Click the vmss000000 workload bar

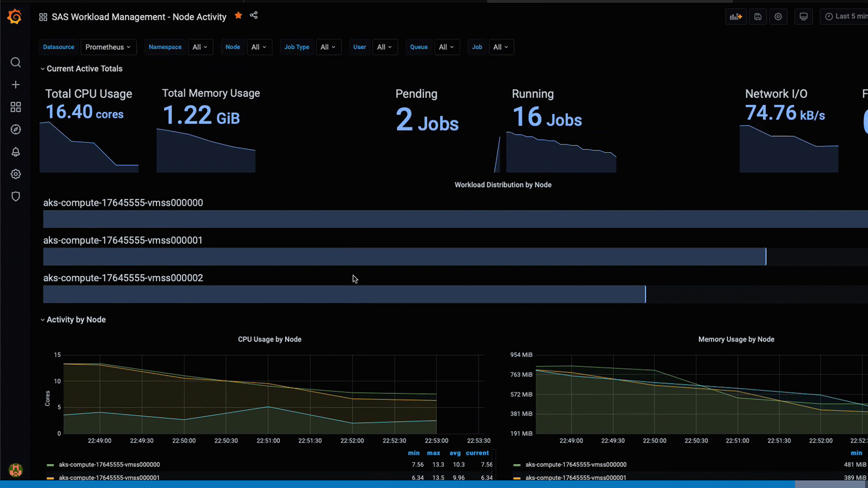point(455,219)
